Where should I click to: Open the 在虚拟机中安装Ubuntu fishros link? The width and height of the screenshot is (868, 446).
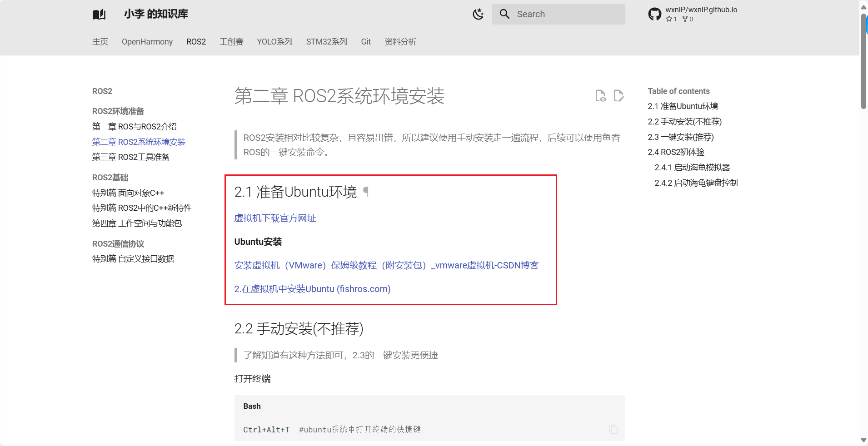tap(312, 289)
